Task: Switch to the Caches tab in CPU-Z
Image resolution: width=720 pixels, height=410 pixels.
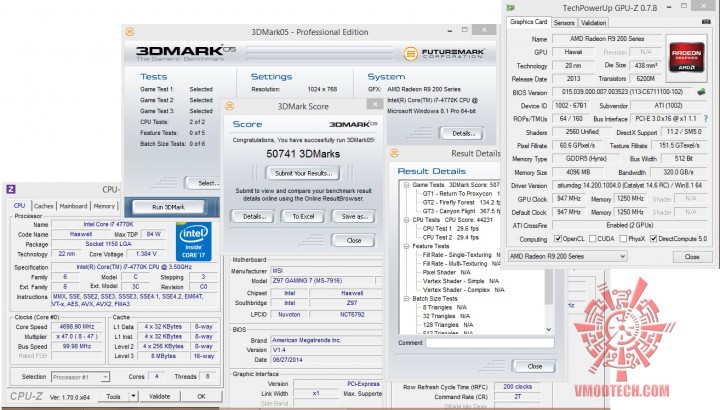Action: coord(44,206)
